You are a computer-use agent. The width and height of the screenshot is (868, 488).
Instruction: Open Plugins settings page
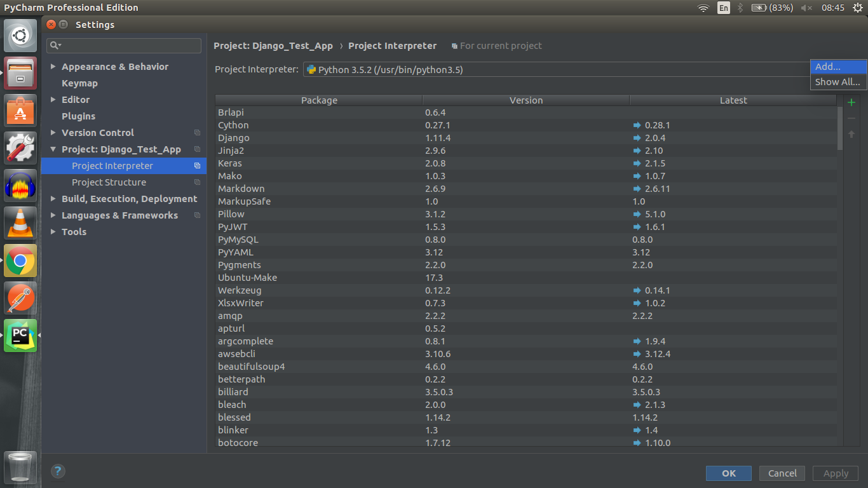pyautogui.click(x=78, y=116)
